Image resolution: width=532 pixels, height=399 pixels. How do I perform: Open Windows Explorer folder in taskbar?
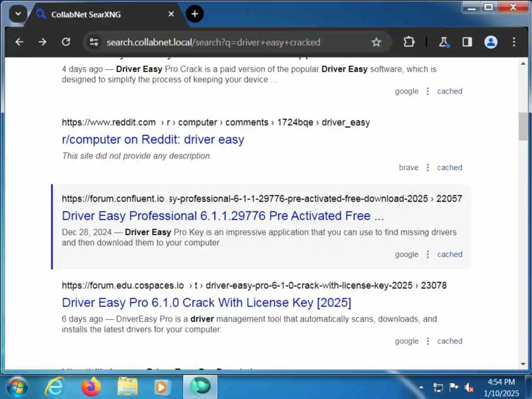click(x=128, y=387)
